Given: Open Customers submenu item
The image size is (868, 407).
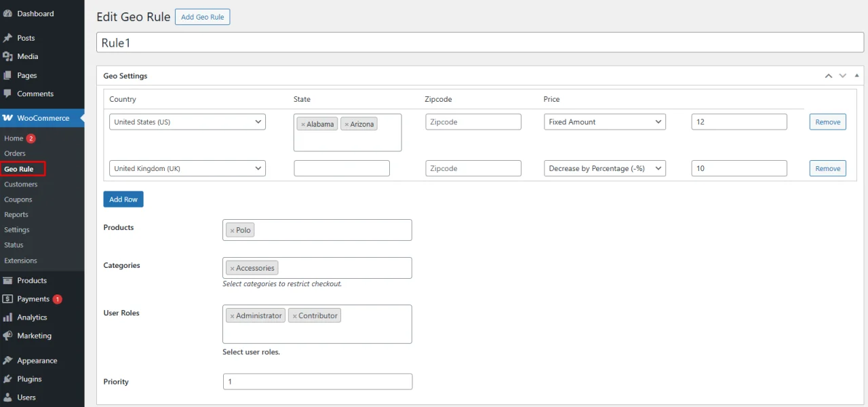Looking at the screenshot, I should click(21, 184).
